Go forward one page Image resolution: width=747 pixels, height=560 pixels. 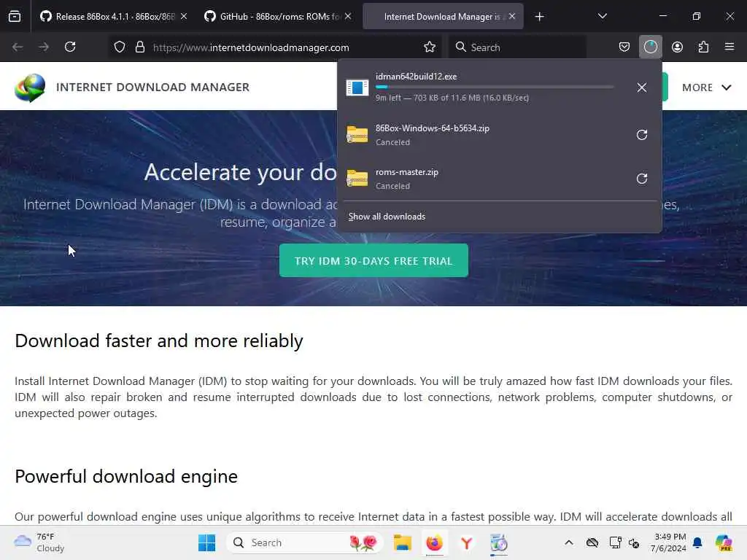coord(44,47)
